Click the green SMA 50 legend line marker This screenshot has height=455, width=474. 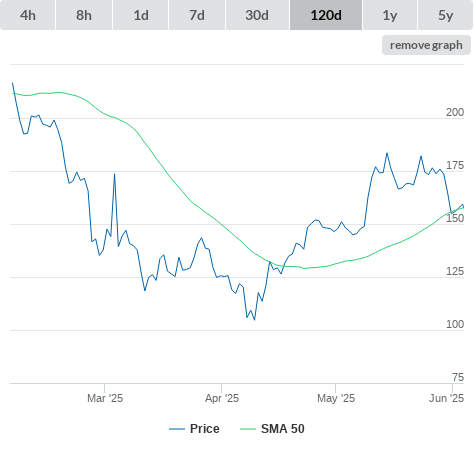[x=248, y=429]
